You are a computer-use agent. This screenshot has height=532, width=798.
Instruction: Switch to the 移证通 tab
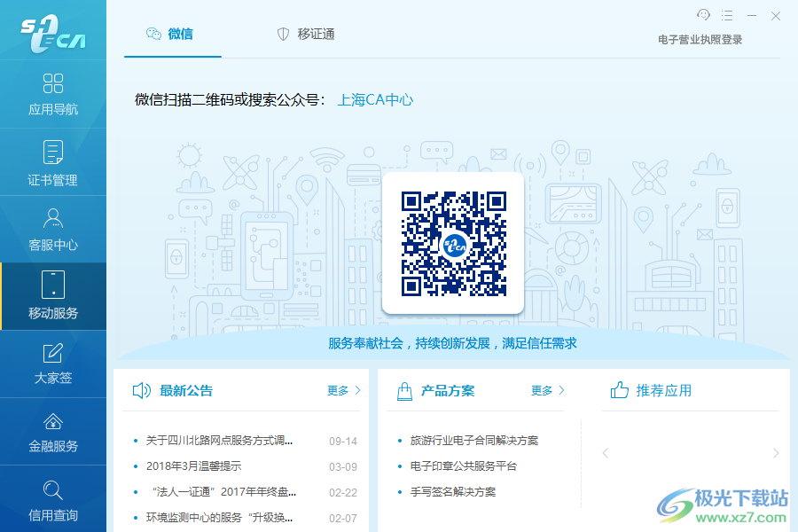point(306,34)
